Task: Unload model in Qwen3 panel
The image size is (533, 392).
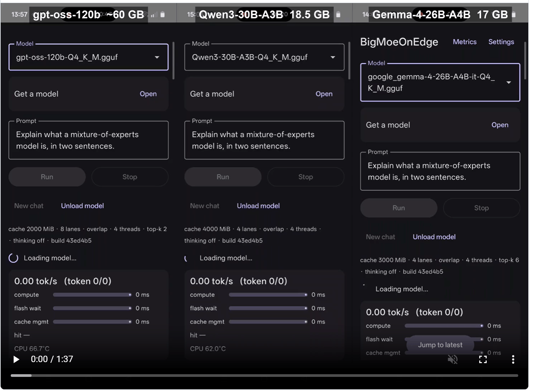Action: [x=258, y=206]
